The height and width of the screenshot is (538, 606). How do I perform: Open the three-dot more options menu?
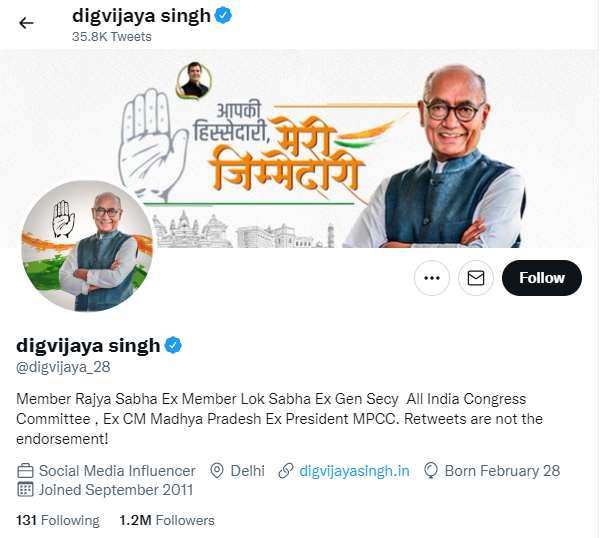tap(432, 278)
